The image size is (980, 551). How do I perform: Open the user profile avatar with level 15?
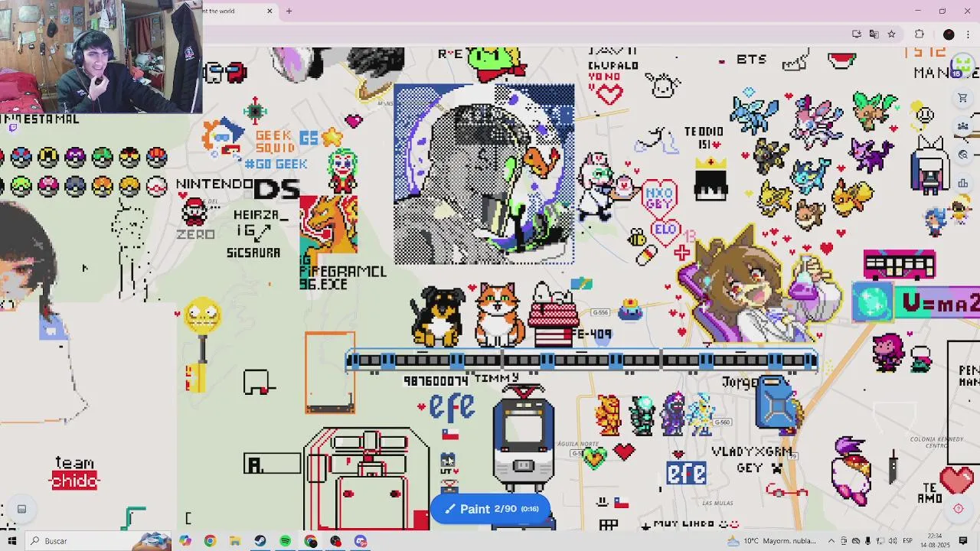(962, 66)
